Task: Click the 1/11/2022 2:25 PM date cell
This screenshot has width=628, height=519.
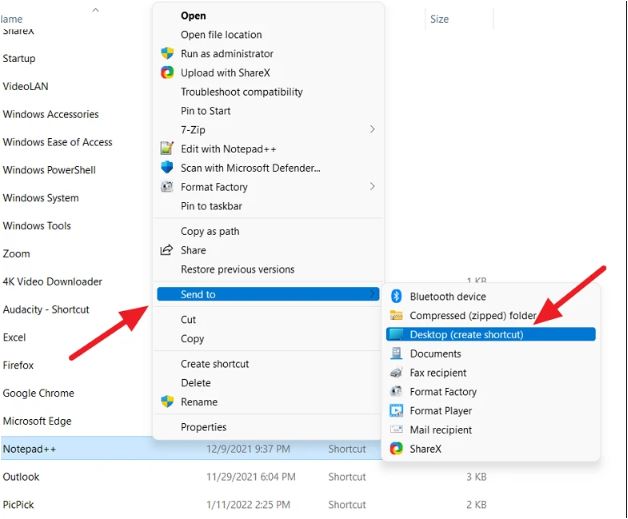Action: 248,505
